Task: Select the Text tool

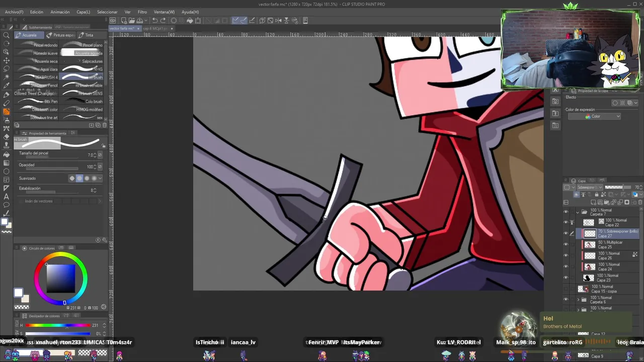Action: [7, 197]
